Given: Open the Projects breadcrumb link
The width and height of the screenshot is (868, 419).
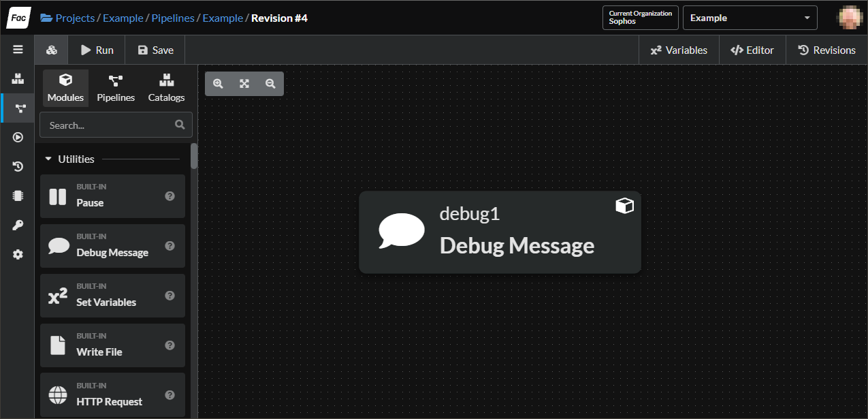Looking at the screenshot, I should (x=75, y=18).
